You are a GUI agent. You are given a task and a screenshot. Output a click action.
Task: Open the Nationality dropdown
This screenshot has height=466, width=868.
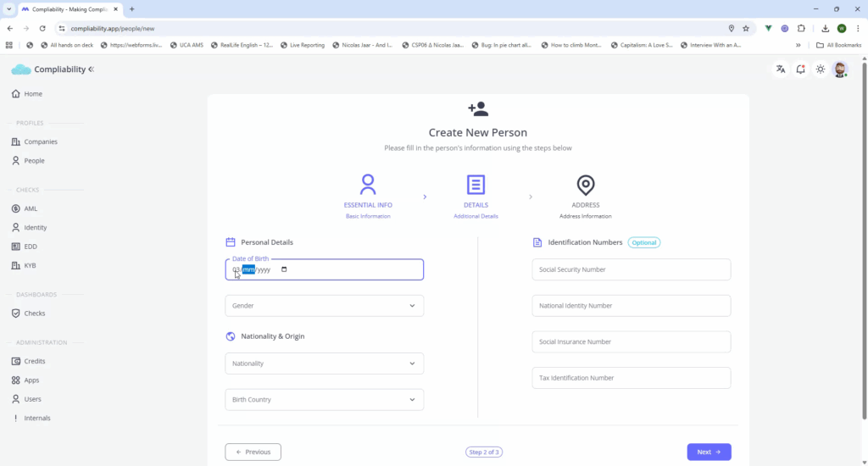(324, 363)
